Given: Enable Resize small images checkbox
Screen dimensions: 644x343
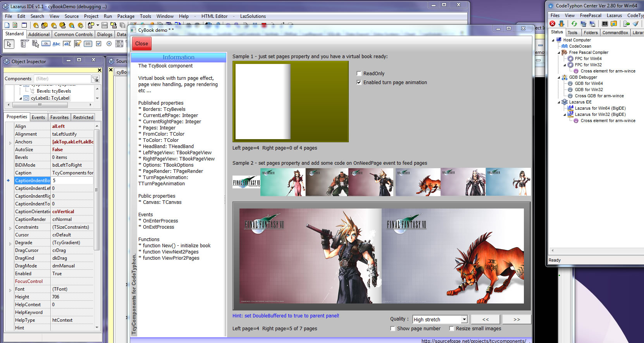Looking at the screenshot, I should pyautogui.click(x=451, y=328).
